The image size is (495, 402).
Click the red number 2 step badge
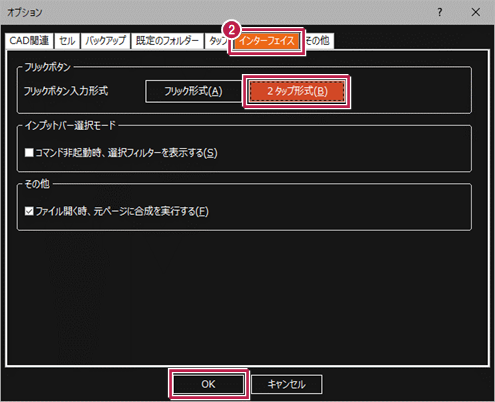pos(231,30)
